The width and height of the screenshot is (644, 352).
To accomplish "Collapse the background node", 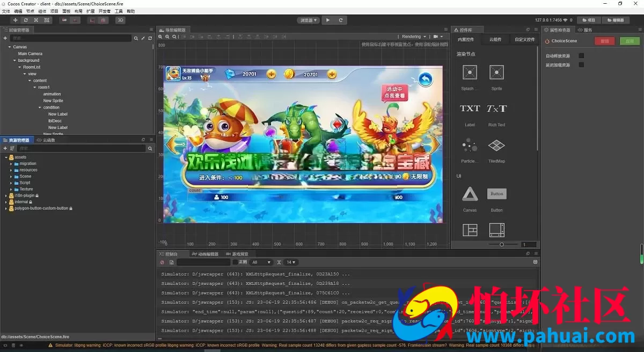I will (14, 60).
